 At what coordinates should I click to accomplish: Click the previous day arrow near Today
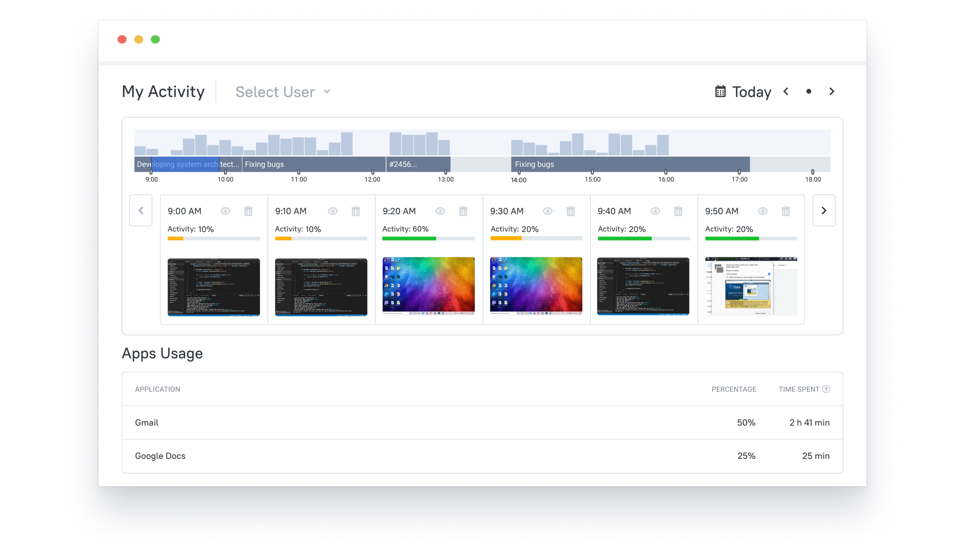click(x=786, y=91)
